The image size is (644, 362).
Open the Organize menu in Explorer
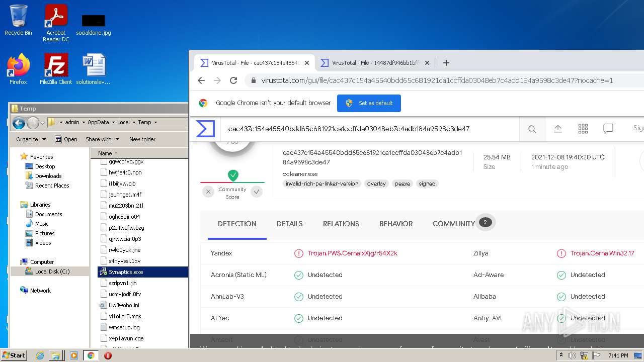coord(31,139)
